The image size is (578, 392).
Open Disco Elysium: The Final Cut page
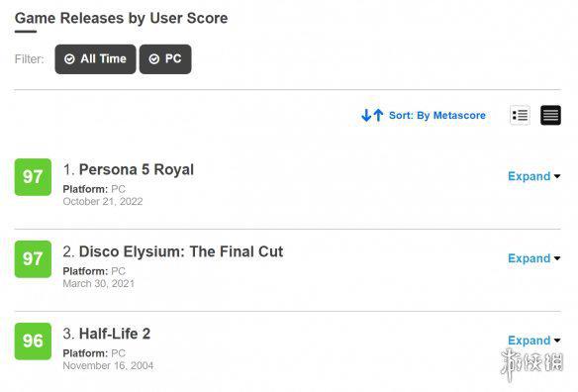(x=181, y=251)
